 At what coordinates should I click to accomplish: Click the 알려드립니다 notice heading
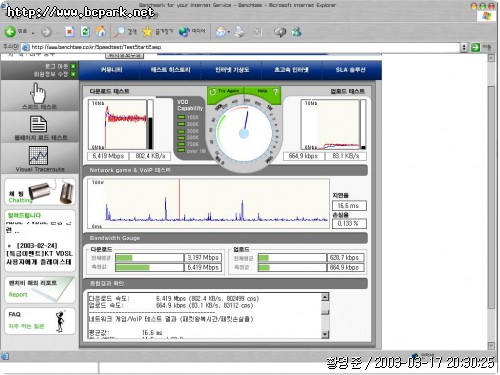coord(24,215)
